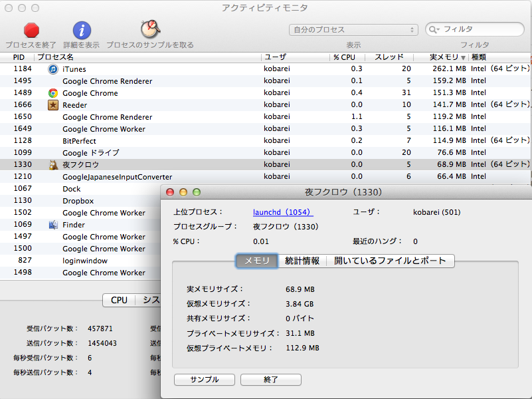Focus the フィルタ search field

[x=475, y=29]
